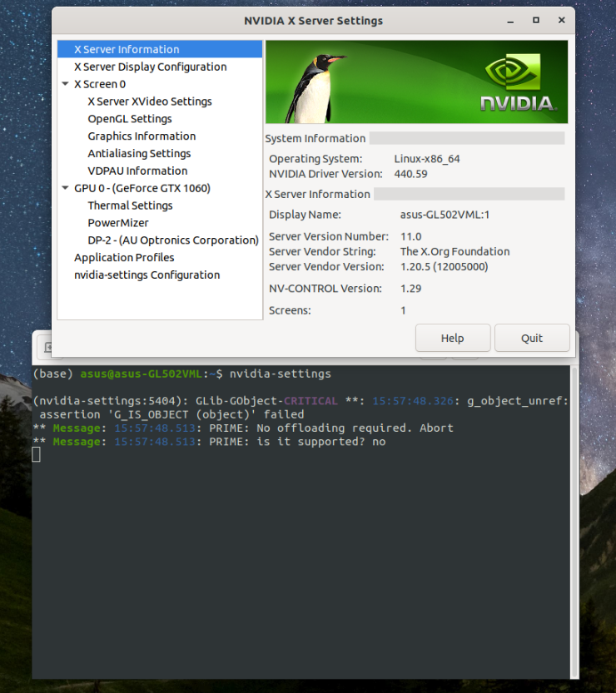The height and width of the screenshot is (693, 616).
Task: Select GPU 0 - (GeForce GTX 1060)
Action: coord(142,188)
